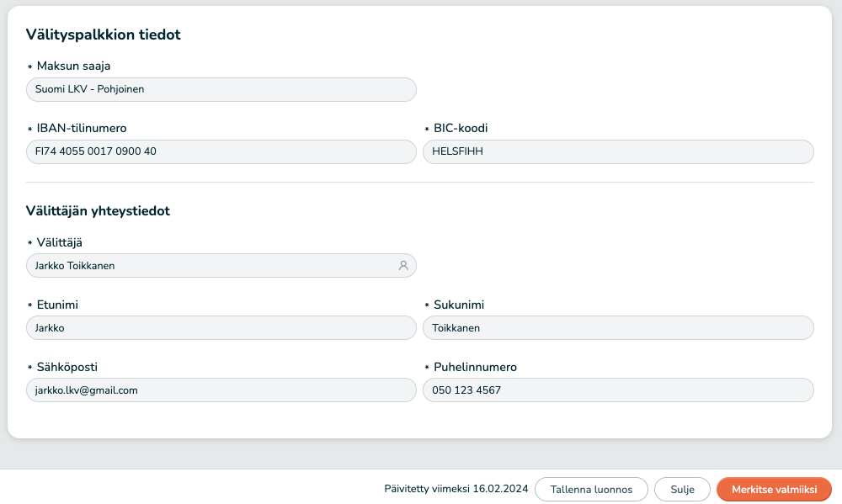Click the IBAN-tilinumero field label
Screen dimensions: 842x504
pos(82,129)
